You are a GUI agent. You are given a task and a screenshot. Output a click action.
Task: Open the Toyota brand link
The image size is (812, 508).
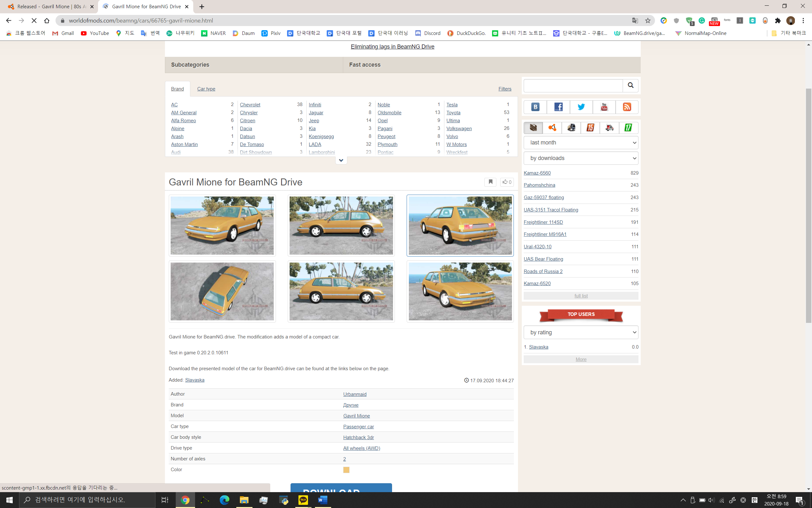pos(453,112)
